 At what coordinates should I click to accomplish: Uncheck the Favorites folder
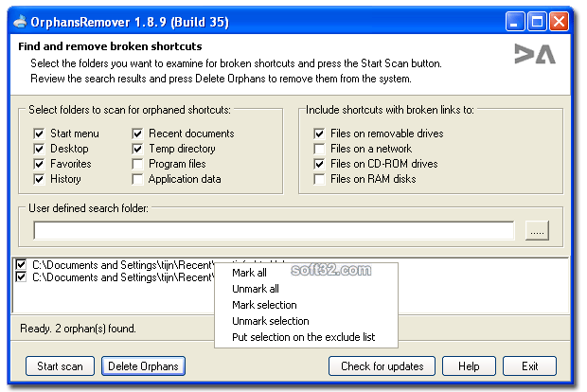click(x=39, y=164)
